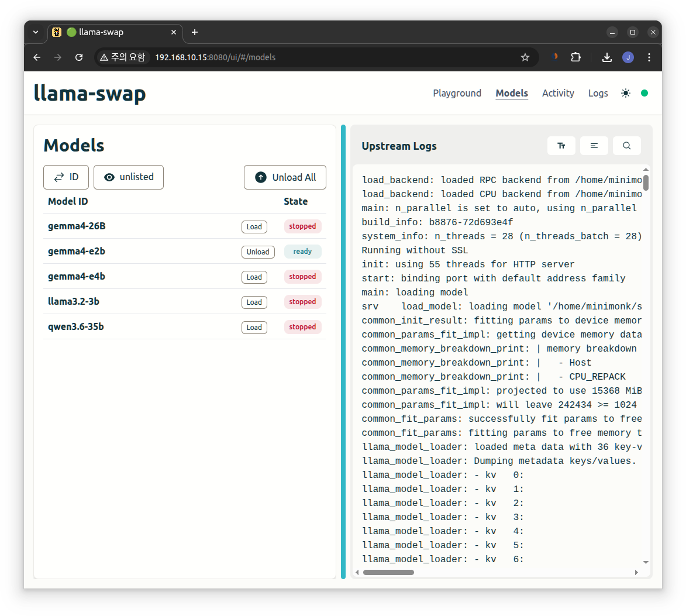
Task: Click the security warning in address bar
Action: (x=122, y=57)
